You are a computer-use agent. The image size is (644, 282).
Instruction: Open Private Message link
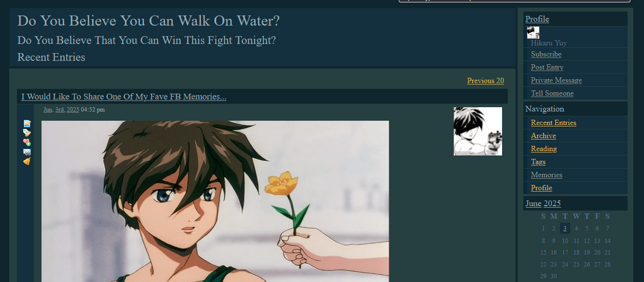(556, 80)
